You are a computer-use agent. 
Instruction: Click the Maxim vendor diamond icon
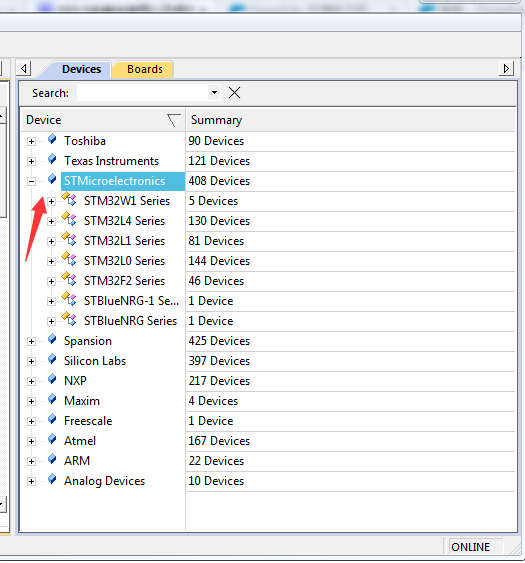coord(52,399)
